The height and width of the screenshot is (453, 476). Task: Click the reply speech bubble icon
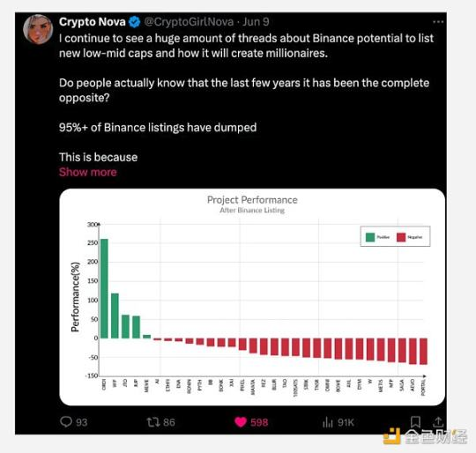66,422
